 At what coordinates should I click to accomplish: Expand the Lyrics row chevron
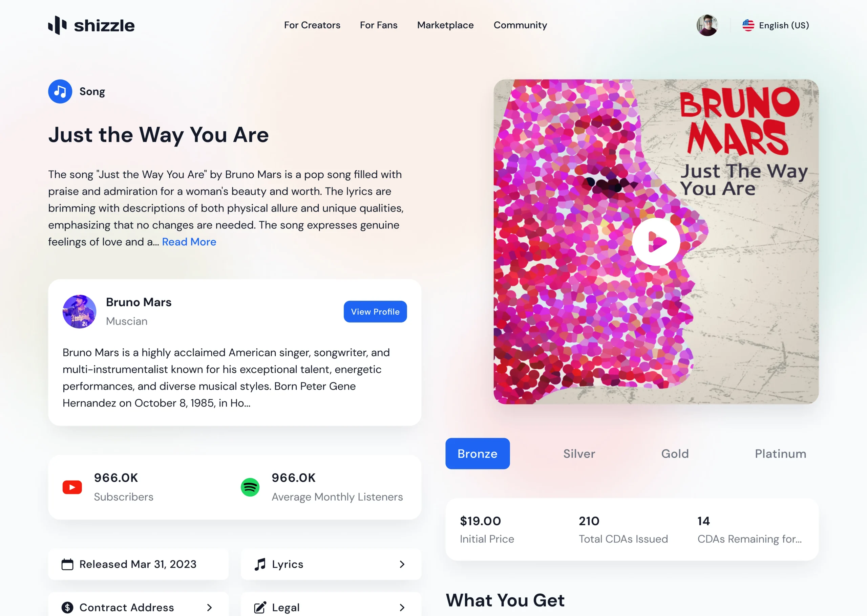tap(402, 565)
